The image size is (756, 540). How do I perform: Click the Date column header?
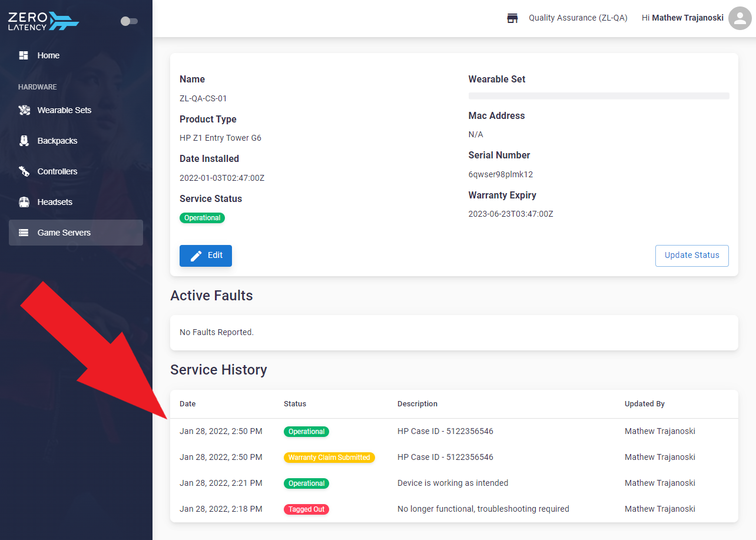pos(188,404)
